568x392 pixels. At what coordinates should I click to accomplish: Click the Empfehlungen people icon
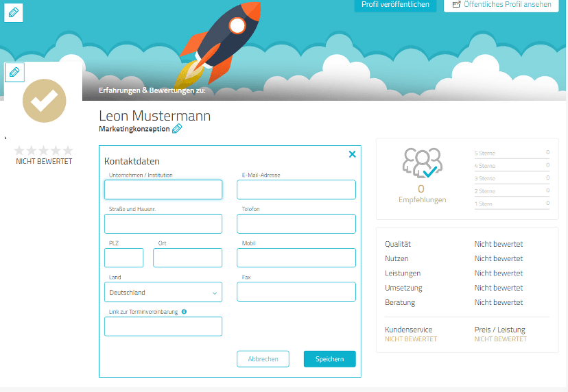click(422, 163)
